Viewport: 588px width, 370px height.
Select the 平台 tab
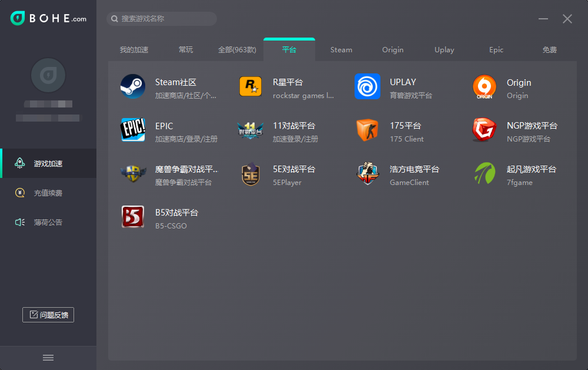click(289, 50)
